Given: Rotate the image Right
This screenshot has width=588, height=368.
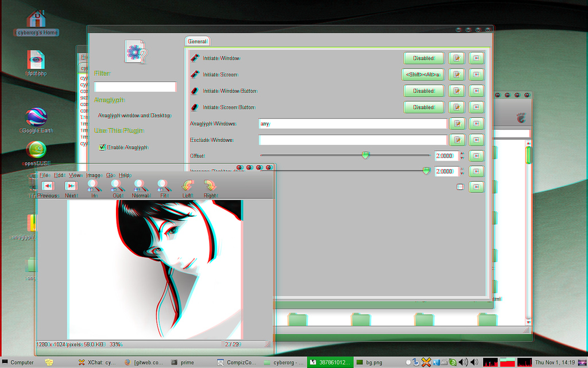Looking at the screenshot, I should [210, 189].
